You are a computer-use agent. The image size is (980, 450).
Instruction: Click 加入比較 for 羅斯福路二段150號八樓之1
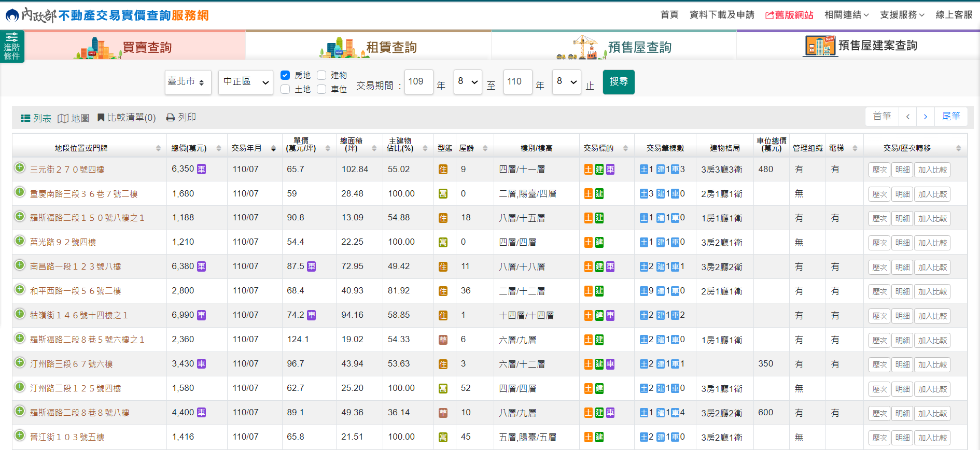[932, 219]
